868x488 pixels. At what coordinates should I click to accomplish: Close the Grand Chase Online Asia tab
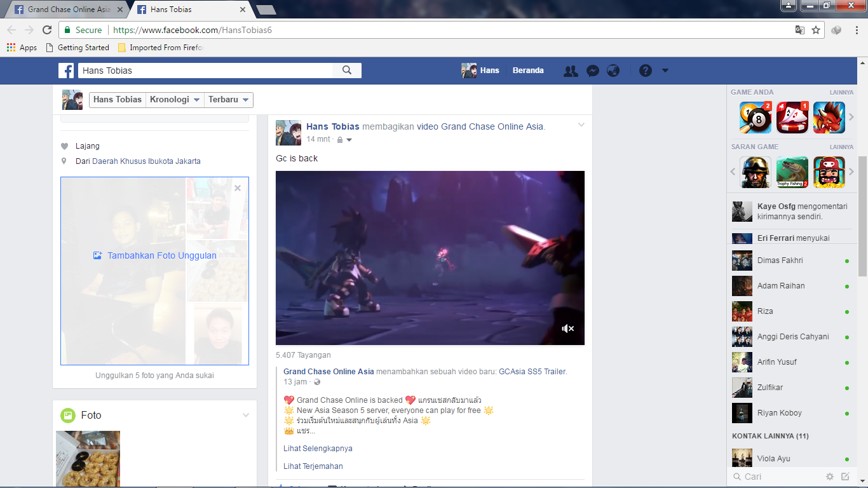point(120,10)
